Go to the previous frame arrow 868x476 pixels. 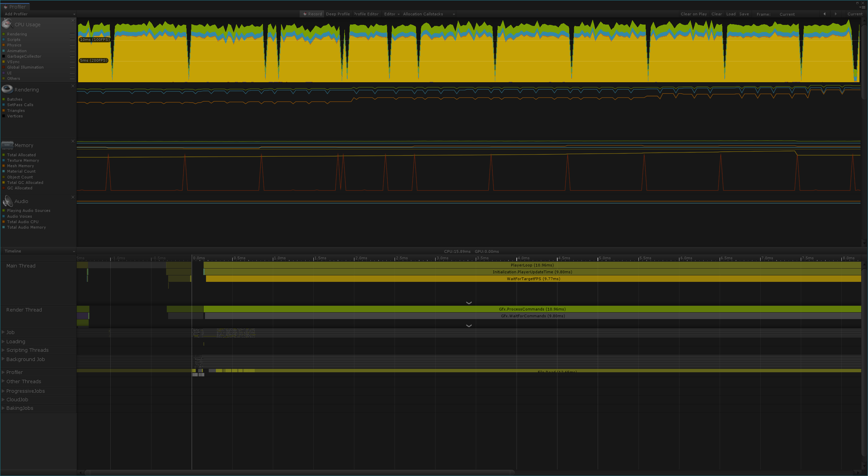(x=824, y=14)
